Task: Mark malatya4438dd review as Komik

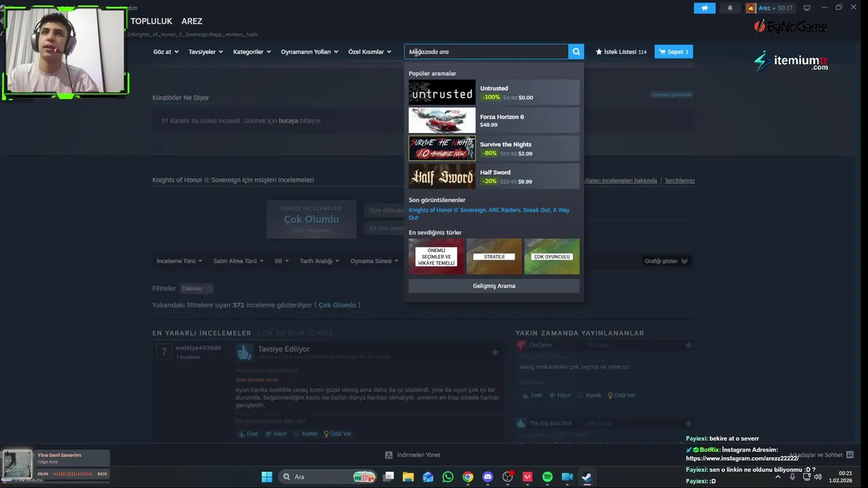Action: pos(305,434)
